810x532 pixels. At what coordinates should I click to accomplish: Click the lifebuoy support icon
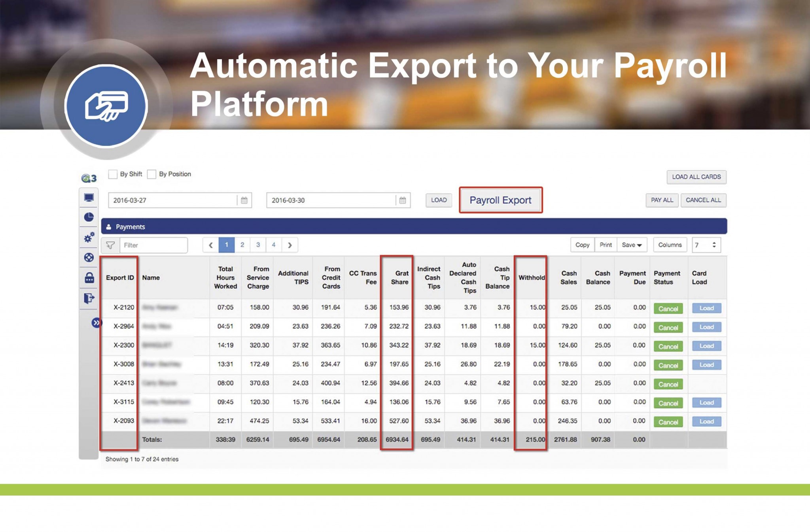tap(89, 258)
